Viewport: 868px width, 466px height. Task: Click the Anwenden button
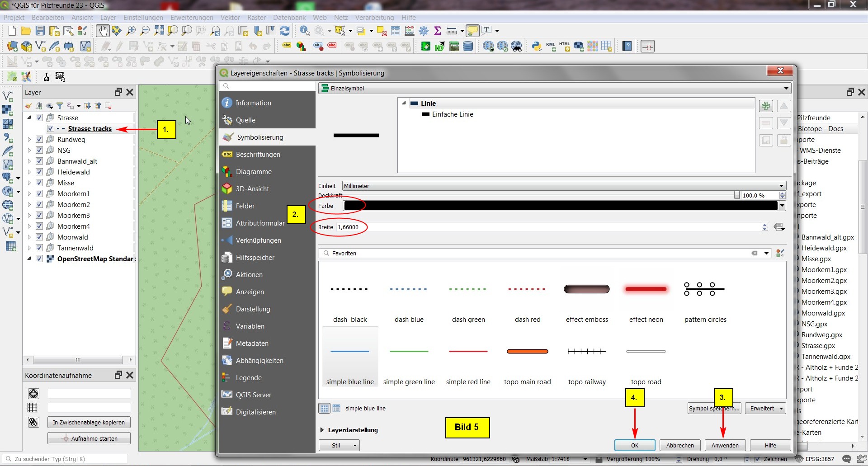pyautogui.click(x=725, y=445)
